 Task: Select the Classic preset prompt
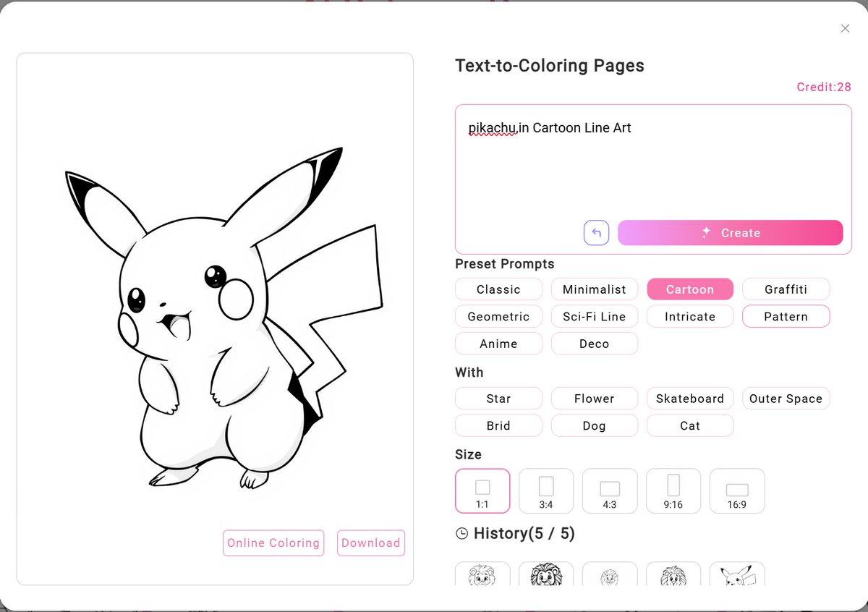point(498,289)
